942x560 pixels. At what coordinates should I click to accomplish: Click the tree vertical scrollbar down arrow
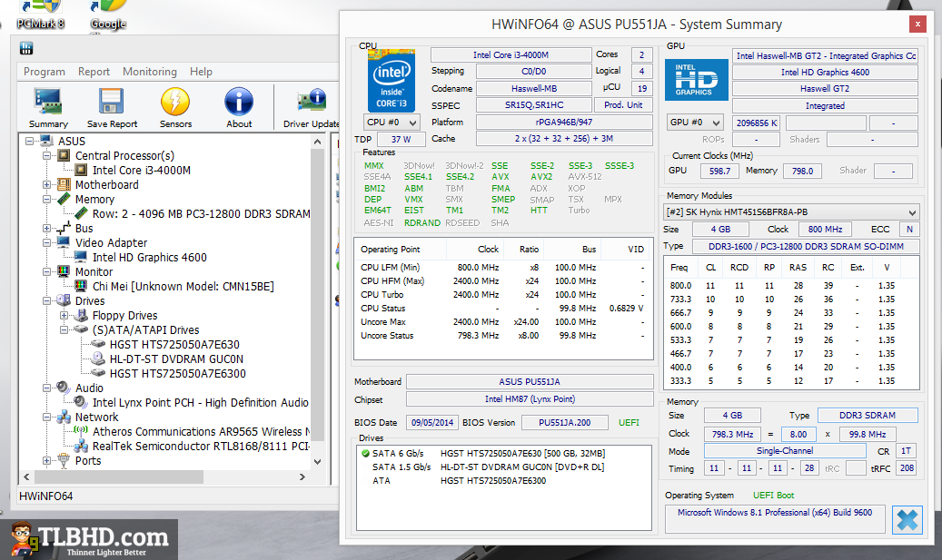pos(318,461)
